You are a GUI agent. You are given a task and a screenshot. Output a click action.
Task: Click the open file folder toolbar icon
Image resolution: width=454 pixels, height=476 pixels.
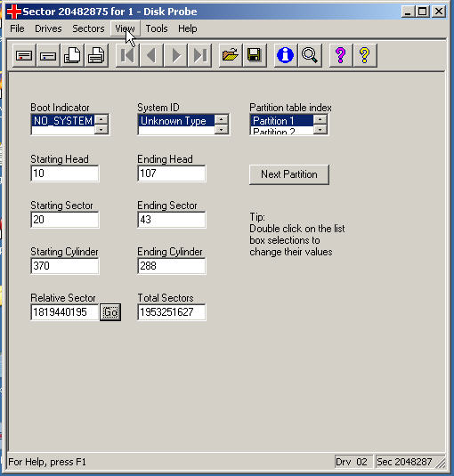[x=231, y=55]
